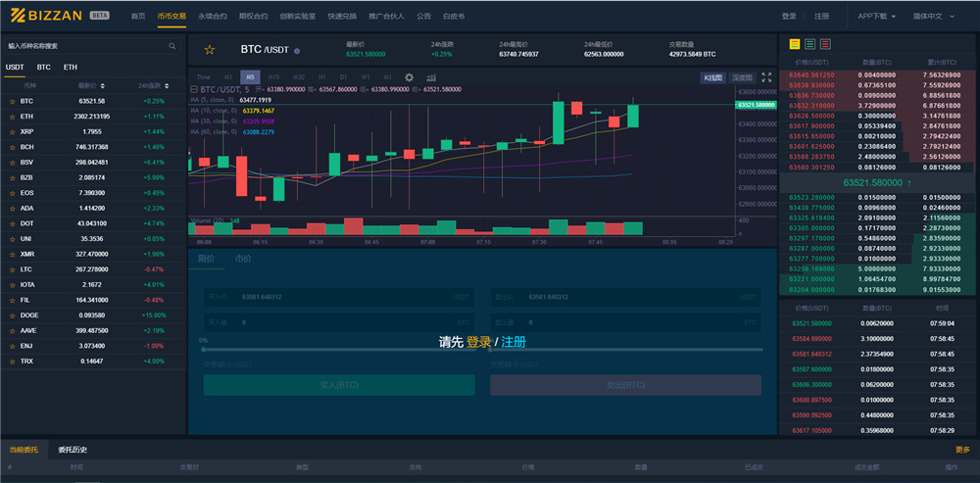Switch to the ETH market tab

coord(71,68)
